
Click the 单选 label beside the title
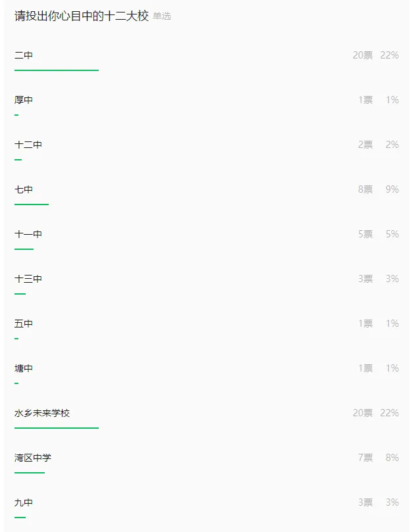click(162, 16)
